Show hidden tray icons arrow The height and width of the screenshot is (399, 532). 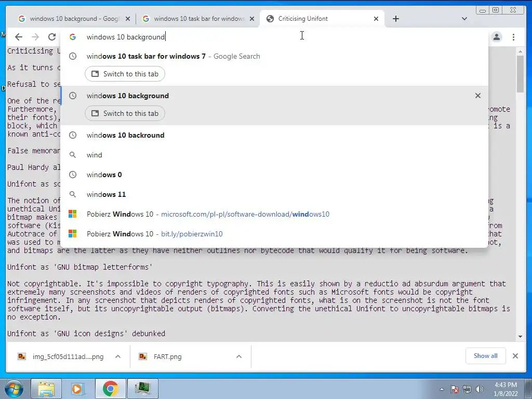point(442,389)
